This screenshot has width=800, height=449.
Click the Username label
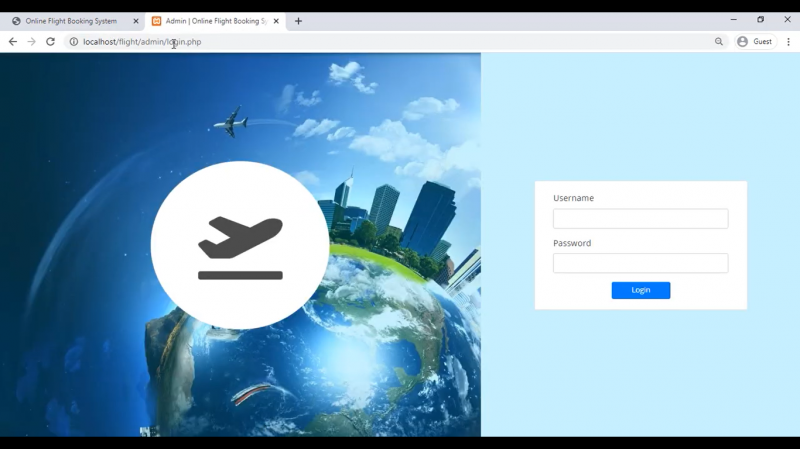(573, 198)
